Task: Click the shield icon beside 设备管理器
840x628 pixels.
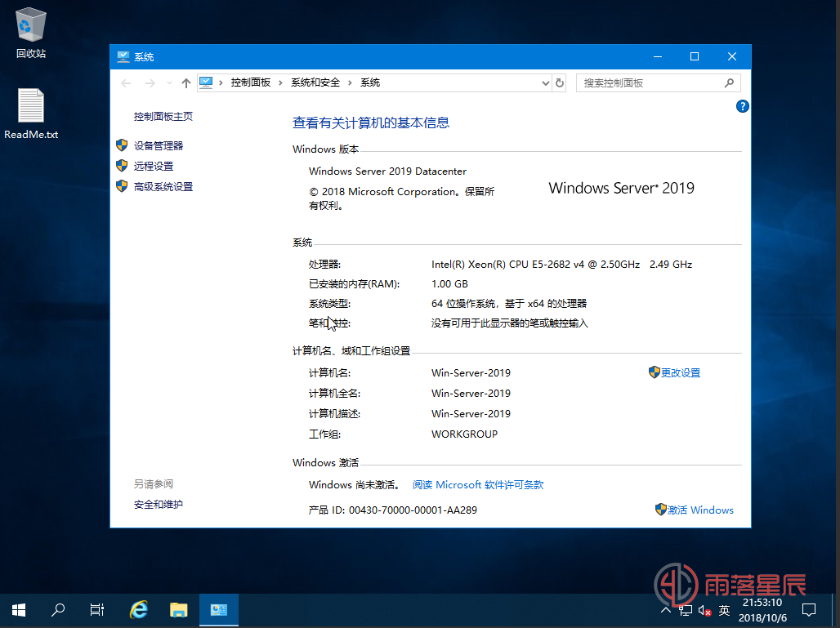Action: (x=122, y=145)
